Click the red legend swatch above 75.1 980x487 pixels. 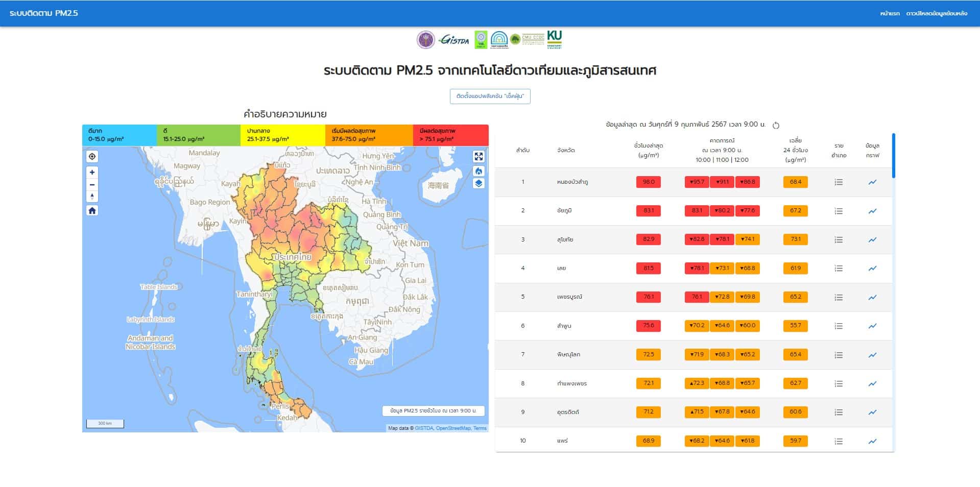[x=450, y=135]
